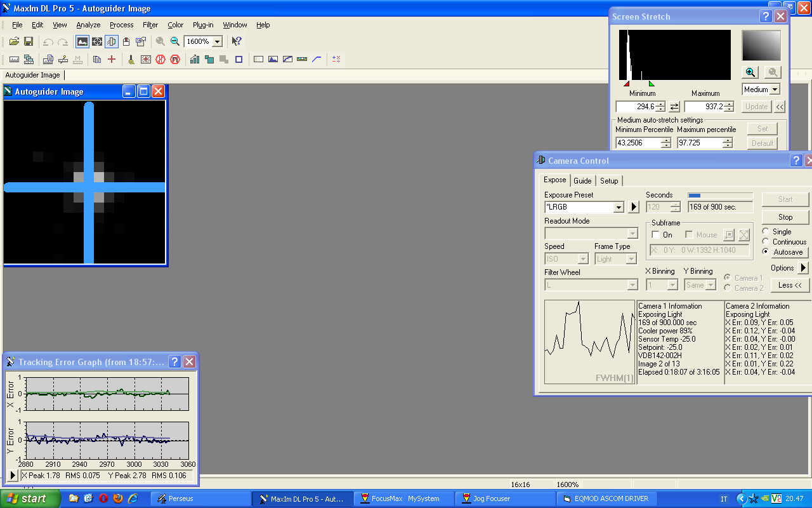Toggle the Subframe On checkbox

coord(656,235)
